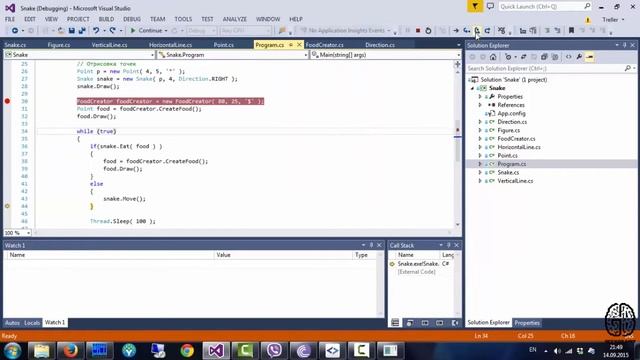This screenshot has height=360, width=640.
Task: Click the Home icon in Solution Explorer
Action: 493,57
